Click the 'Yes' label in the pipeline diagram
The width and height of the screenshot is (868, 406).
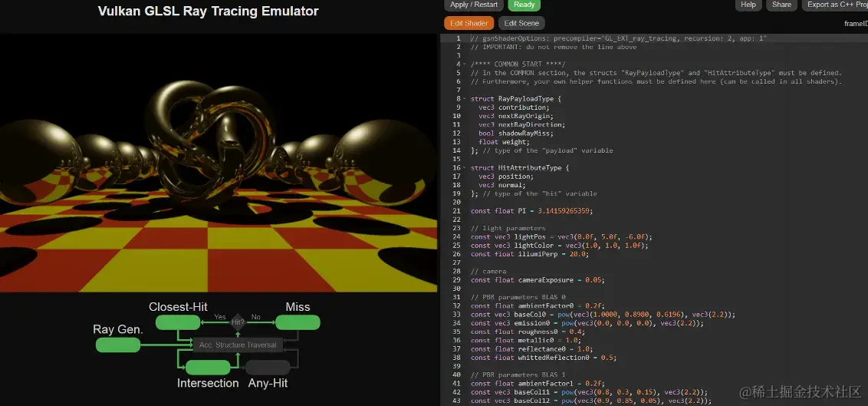[220, 318]
